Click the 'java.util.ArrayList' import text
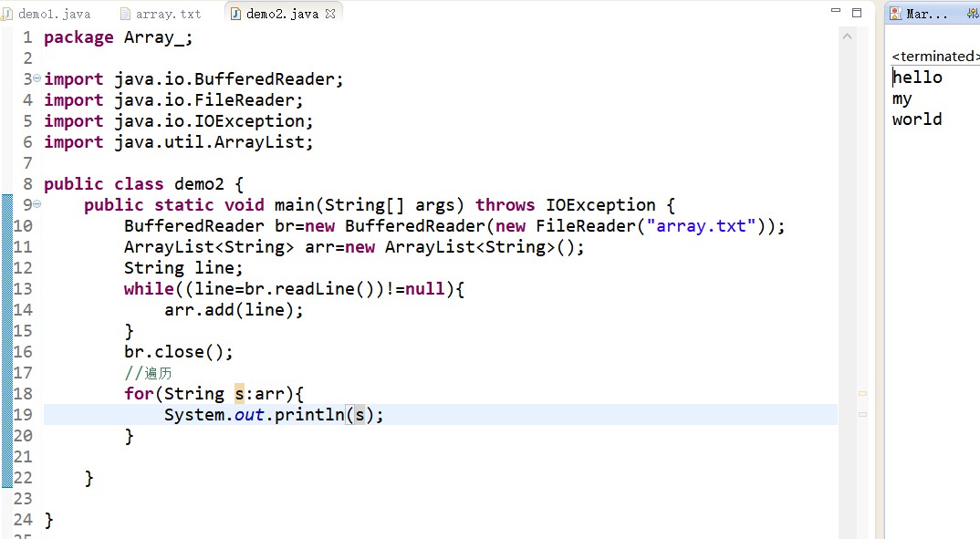Viewport: 980px width, 539px height. 210,142
